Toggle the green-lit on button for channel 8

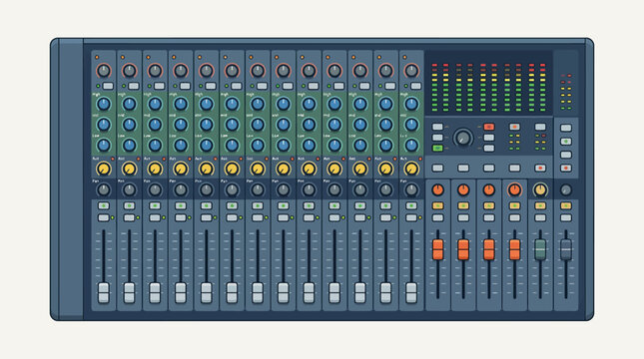pyautogui.click(x=283, y=205)
